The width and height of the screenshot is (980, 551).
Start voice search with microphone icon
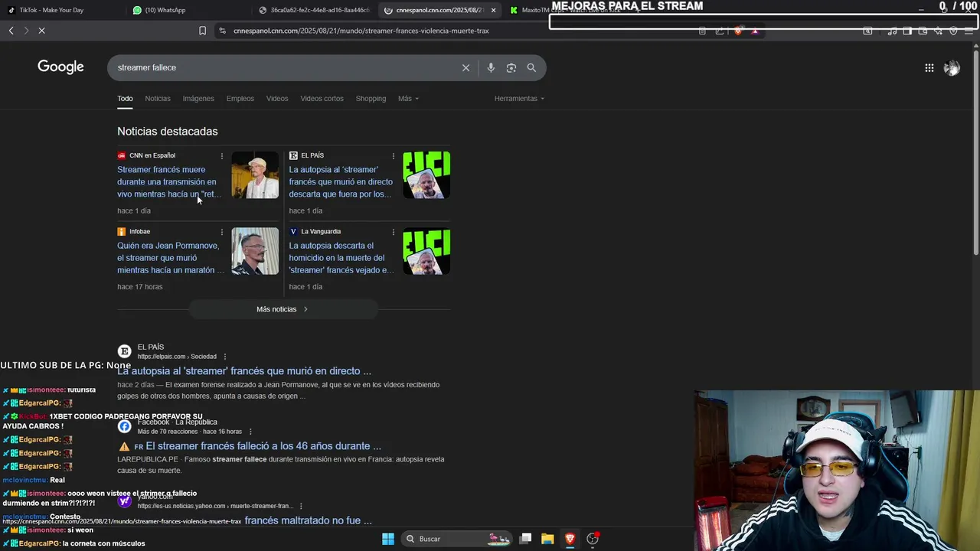pos(491,67)
